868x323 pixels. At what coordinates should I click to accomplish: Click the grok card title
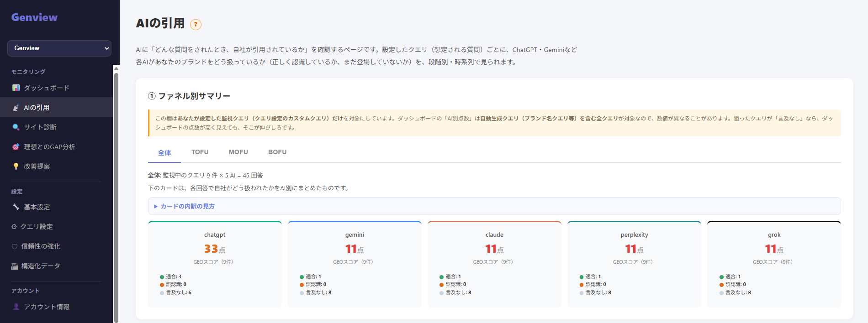pos(774,234)
